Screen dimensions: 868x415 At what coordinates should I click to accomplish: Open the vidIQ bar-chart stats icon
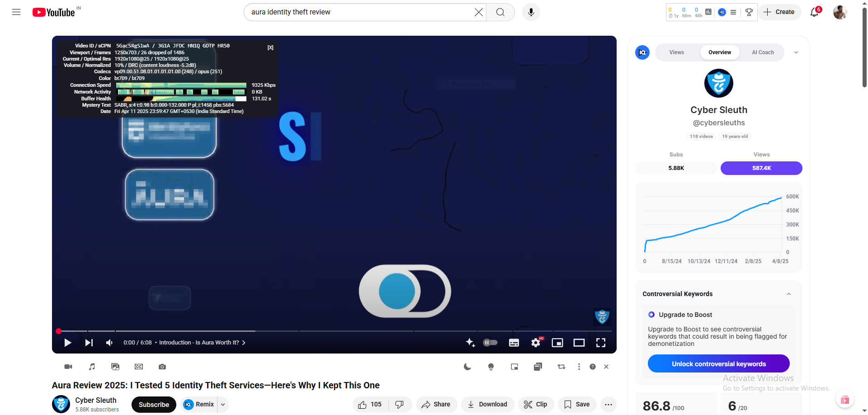pos(708,12)
